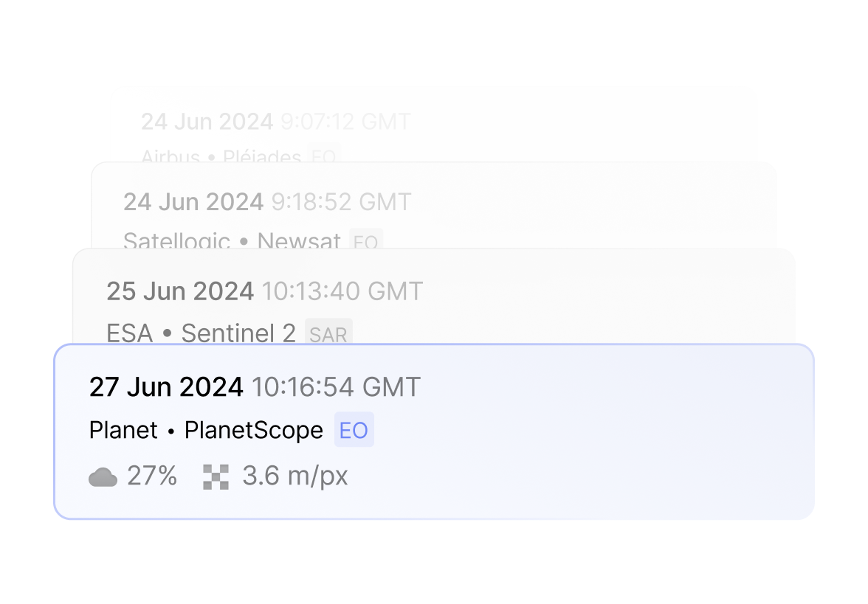
Task: Click the SAR badge beside Sentinel 2
Action: 328,334
